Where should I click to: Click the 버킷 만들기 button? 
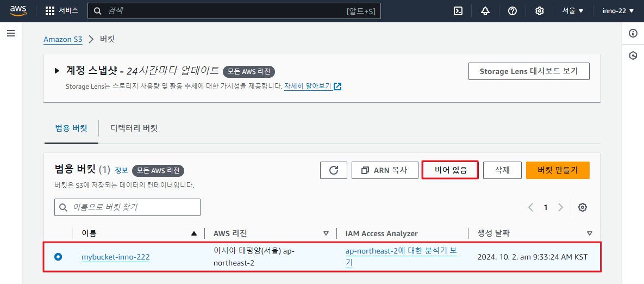pos(558,170)
